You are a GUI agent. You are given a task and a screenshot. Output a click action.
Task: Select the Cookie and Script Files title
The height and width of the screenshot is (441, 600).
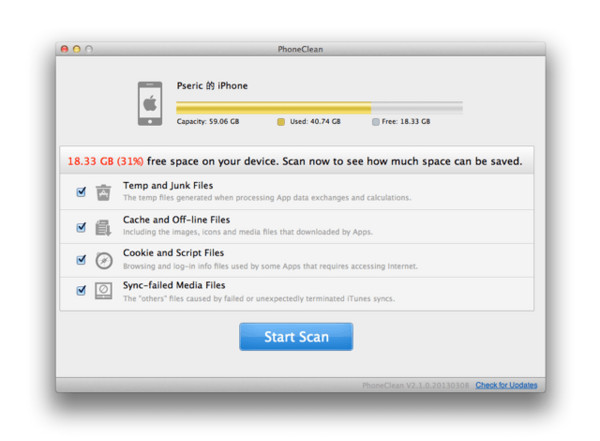coord(174,253)
